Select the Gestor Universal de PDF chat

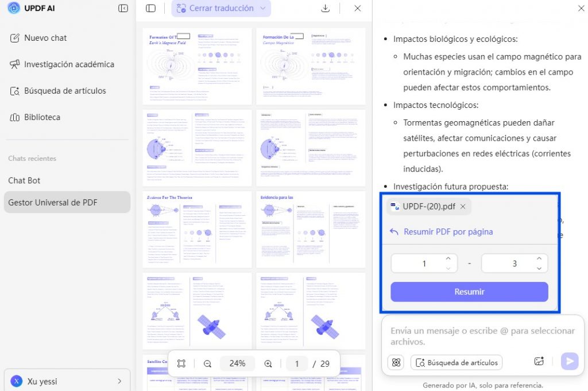(x=67, y=203)
